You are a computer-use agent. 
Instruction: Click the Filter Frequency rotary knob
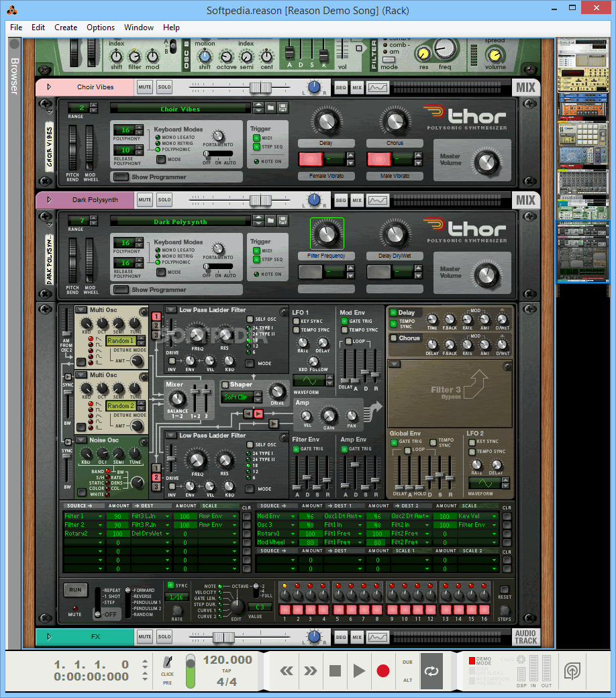(x=327, y=234)
